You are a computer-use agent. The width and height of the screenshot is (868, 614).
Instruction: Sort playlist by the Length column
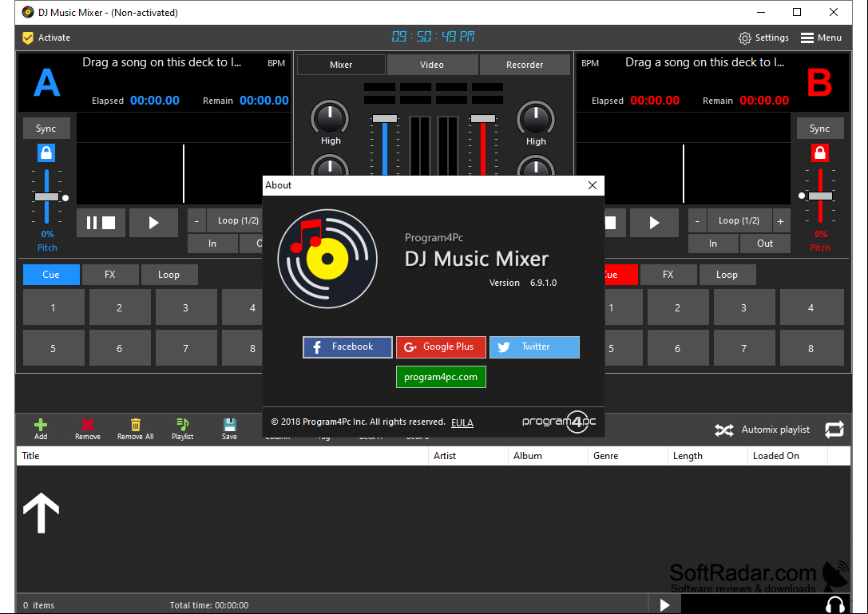[707, 456]
